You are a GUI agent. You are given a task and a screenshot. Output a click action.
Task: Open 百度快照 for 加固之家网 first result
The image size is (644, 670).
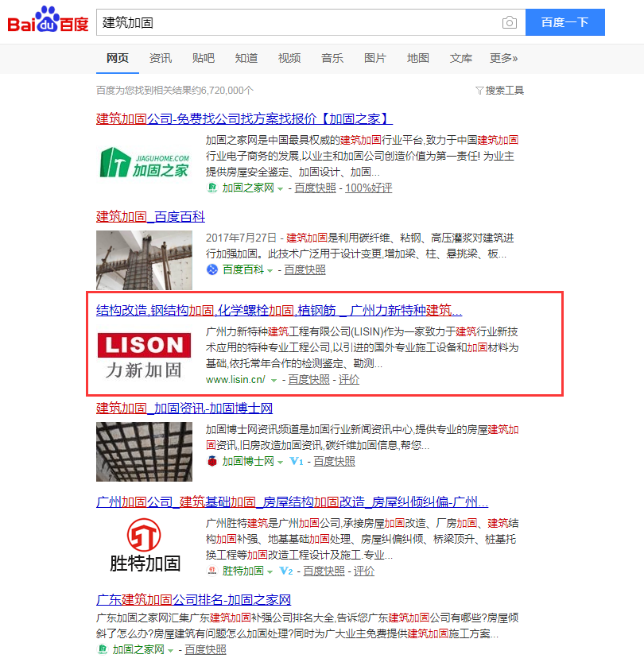tap(316, 188)
